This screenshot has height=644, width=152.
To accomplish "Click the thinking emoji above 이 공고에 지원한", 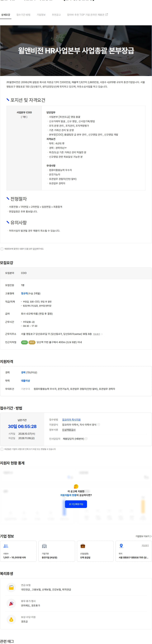I will (x=76, y=486).
